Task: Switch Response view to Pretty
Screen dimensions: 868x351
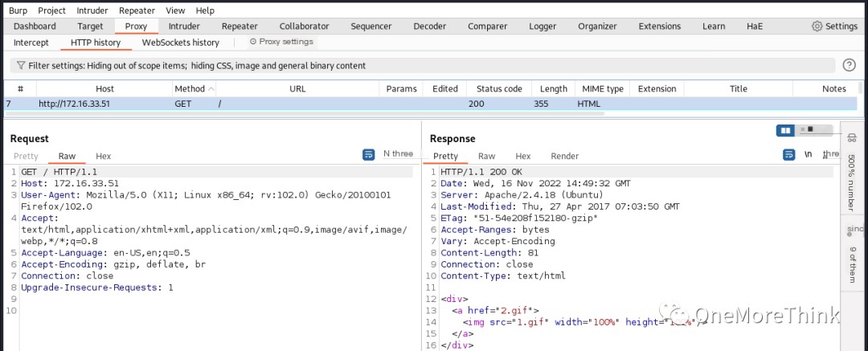Action: pyautogui.click(x=445, y=156)
